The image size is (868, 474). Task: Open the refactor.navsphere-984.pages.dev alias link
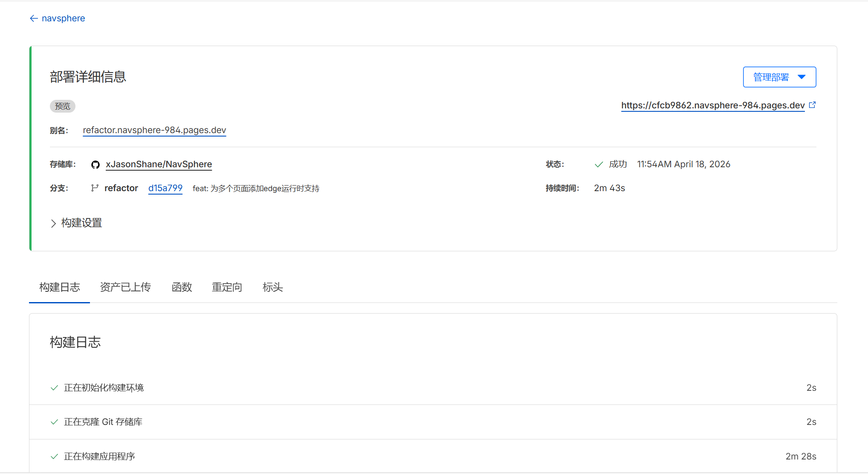(154, 130)
